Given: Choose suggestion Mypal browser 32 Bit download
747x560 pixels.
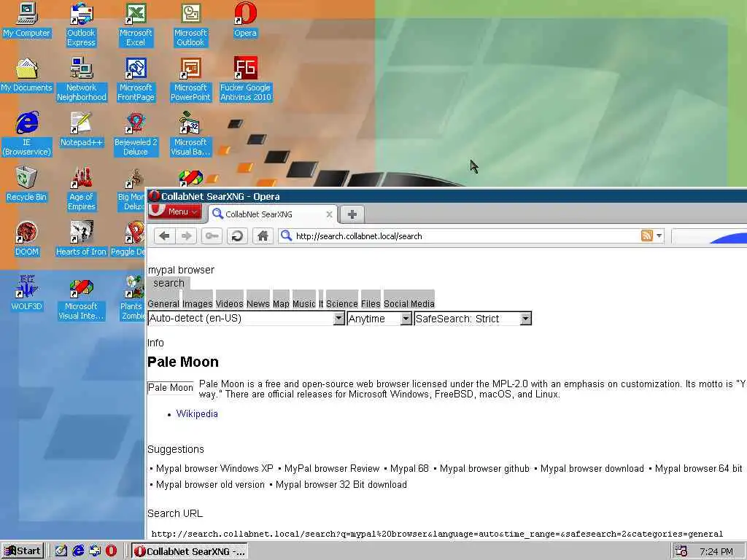Looking at the screenshot, I should tap(341, 485).
